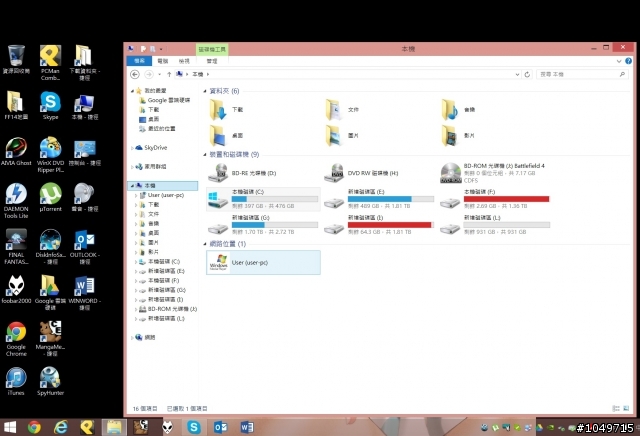640x436 pixels.
Task: Switch to large icons view in the status bar
Action: coord(626,408)
